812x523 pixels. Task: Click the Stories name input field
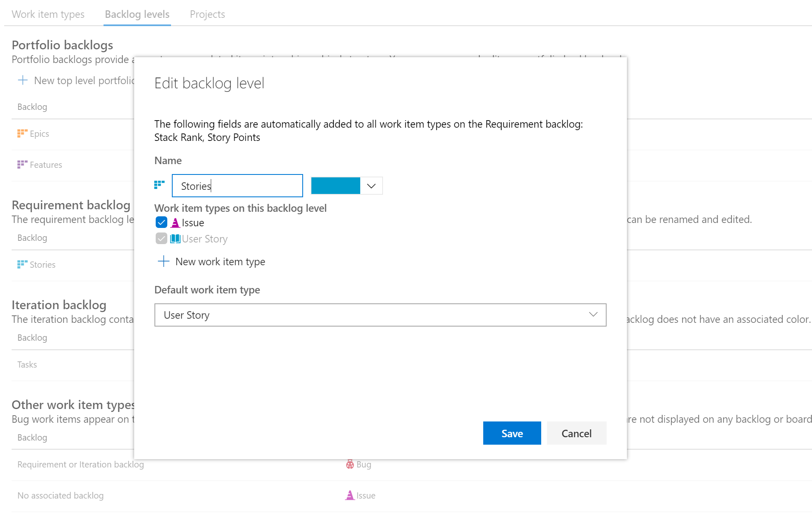tap(237, 185)
